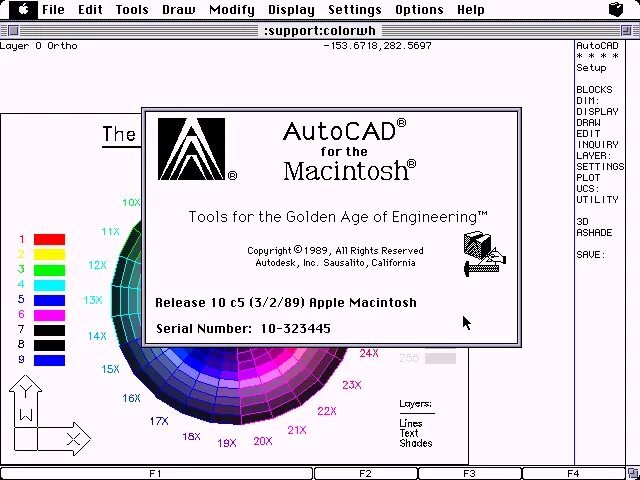Select UTILITY in the screen menu
Viewport: 640px width, 480px height.
[597, 200]
